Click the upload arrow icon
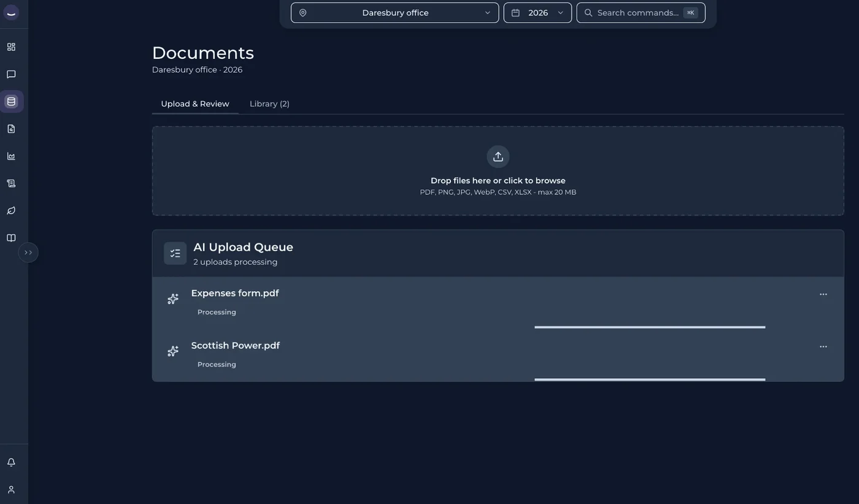Screen dimensions: 859x504 498,156
